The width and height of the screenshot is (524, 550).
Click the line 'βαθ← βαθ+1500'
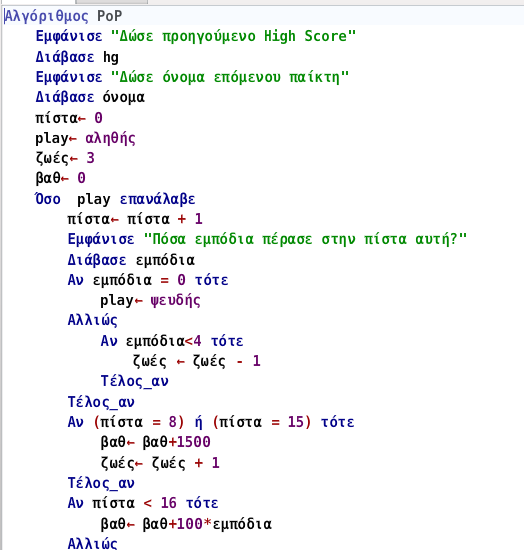(155, 442)
